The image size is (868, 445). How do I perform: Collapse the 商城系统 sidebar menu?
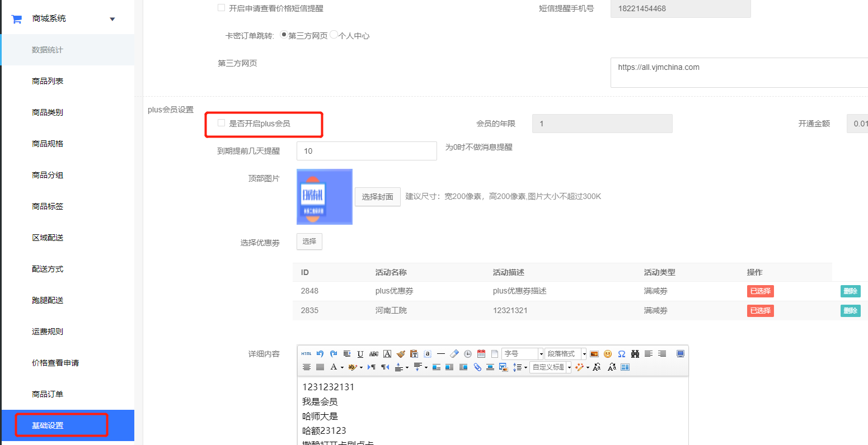coord(112,19)
